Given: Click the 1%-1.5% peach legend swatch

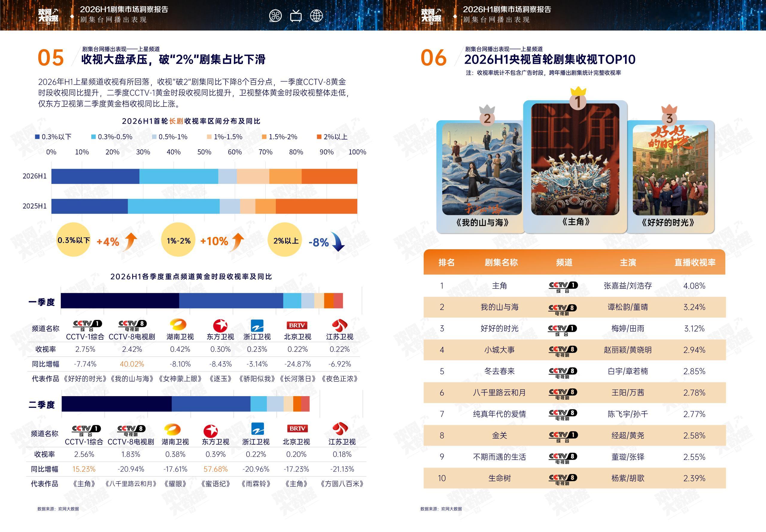Looking at the screenshot, I should pos(209,137).
